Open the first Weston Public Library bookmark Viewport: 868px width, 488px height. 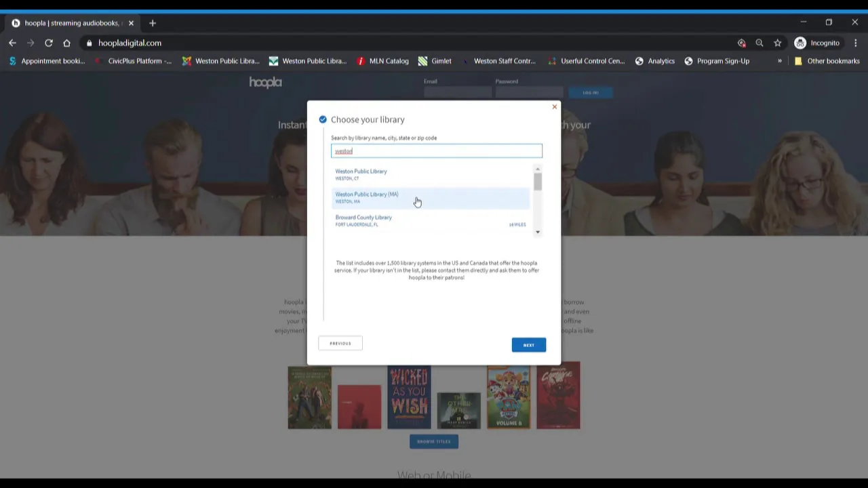pos(220,61)
